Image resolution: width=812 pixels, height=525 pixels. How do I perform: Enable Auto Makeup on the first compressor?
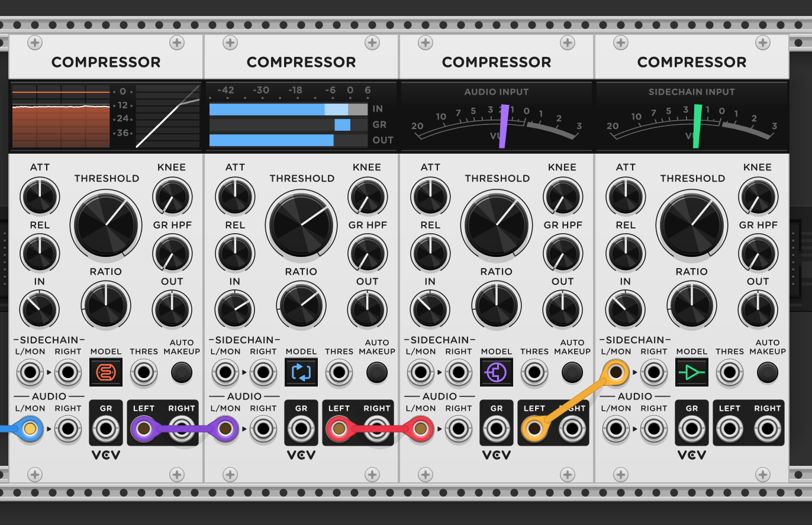[182, 372]
